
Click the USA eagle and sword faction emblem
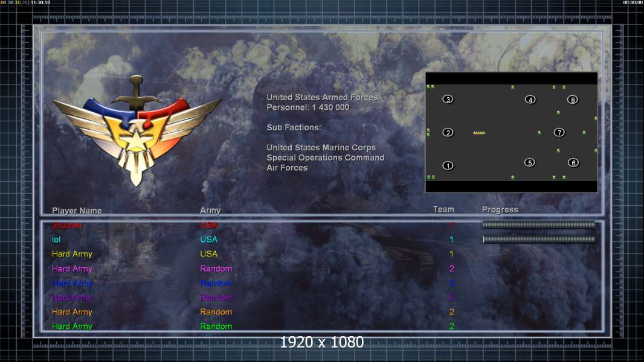137,130
